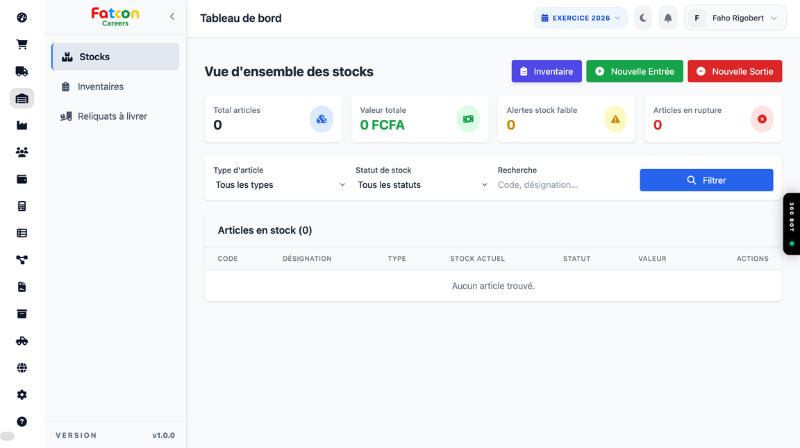This screenshot has width=800, height=448.
Task: Click the CODE column header
Action: (x=228, y=259)
